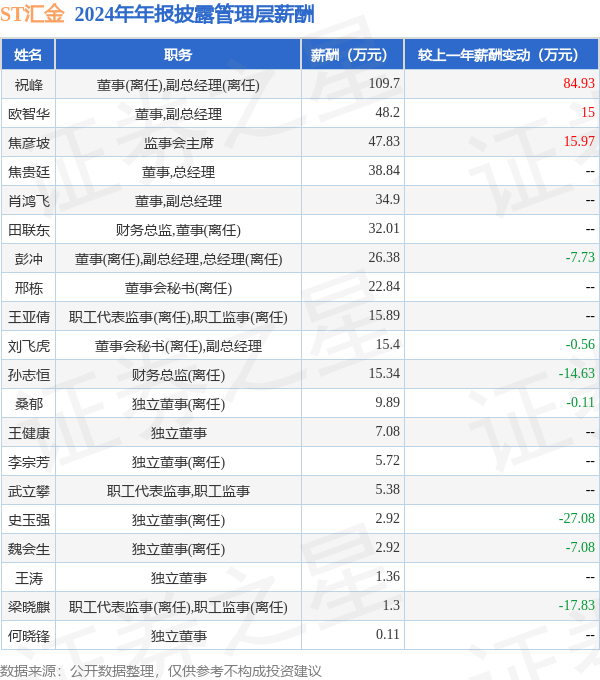
Task: Click the name cell 焦彦坡
Action: pos(29,143)
